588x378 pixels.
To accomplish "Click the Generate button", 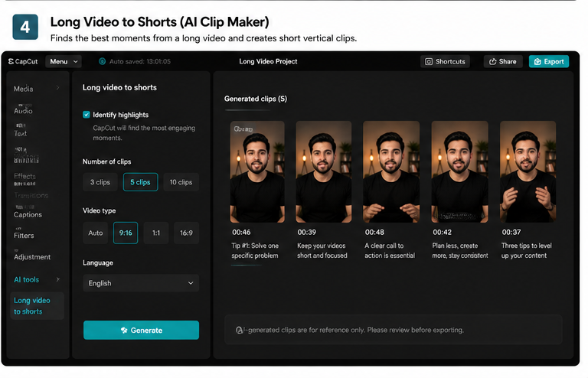I will coord(141,330).
